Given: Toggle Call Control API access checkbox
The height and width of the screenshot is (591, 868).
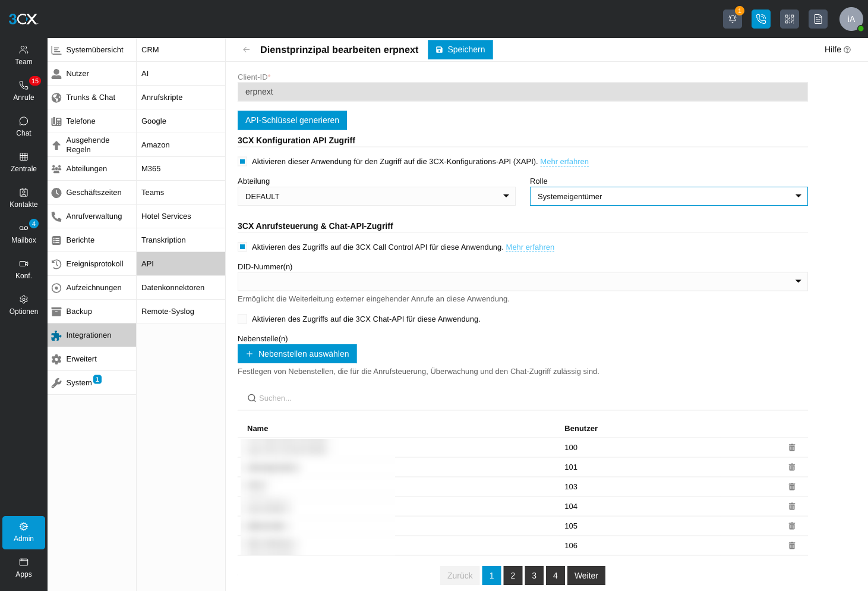Looking at the screenshot, I should (242, 247).
